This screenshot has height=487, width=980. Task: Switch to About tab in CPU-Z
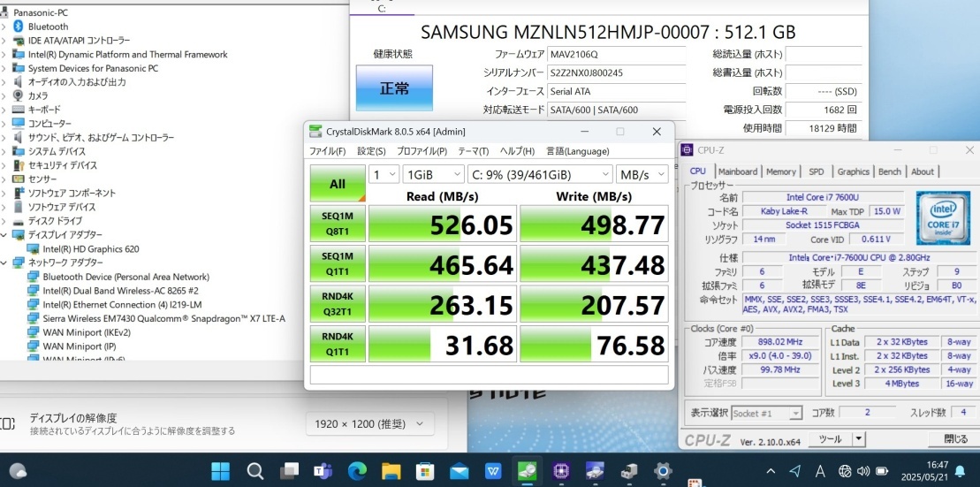pos(923,171)
